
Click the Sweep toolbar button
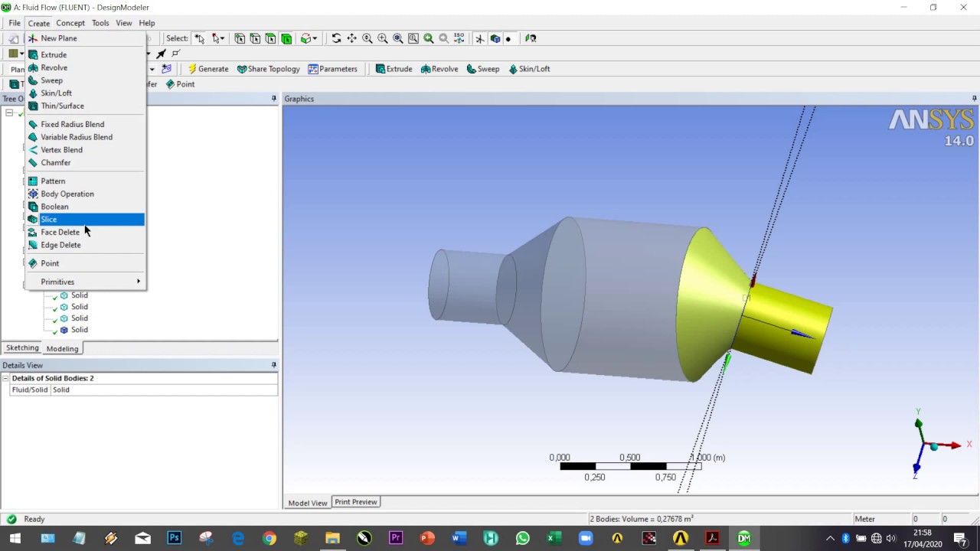pos(483,69)
